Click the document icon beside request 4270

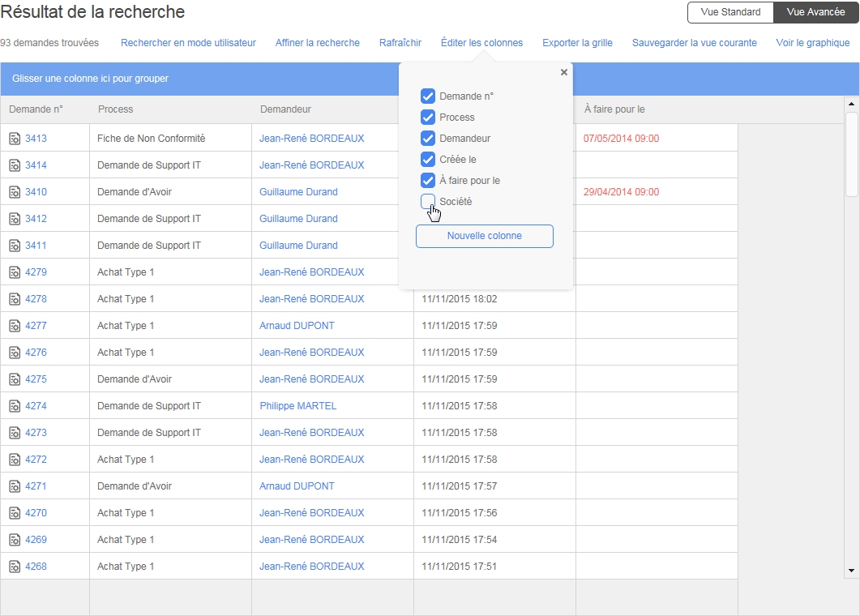click(x=15, y=513)
